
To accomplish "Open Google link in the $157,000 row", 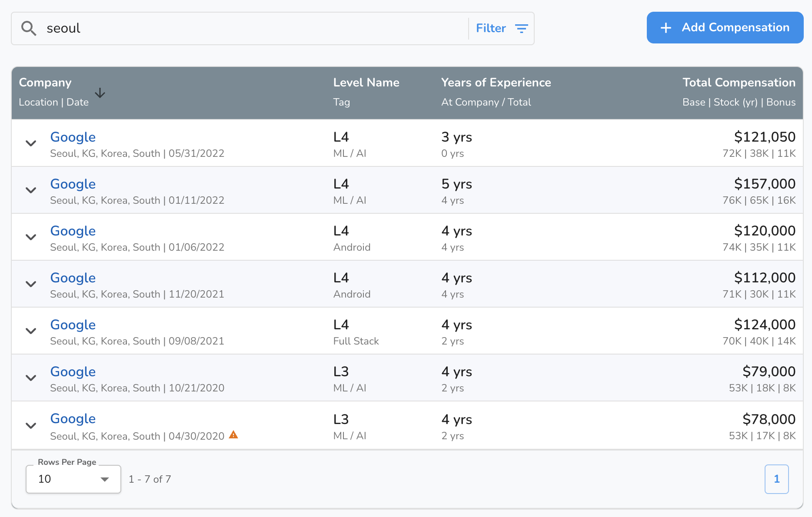I will coord(73,184).
